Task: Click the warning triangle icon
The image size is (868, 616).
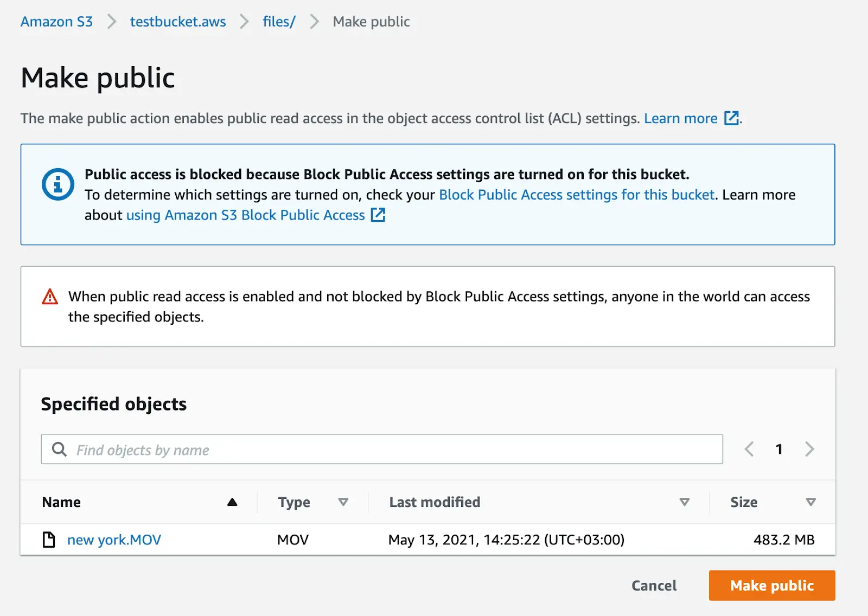Action: click(x=49, y=297)
